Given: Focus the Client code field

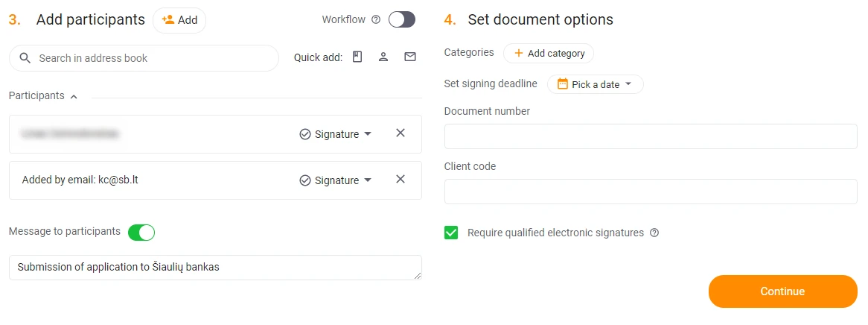Looking at the screenshot, I should click(651, 192).
